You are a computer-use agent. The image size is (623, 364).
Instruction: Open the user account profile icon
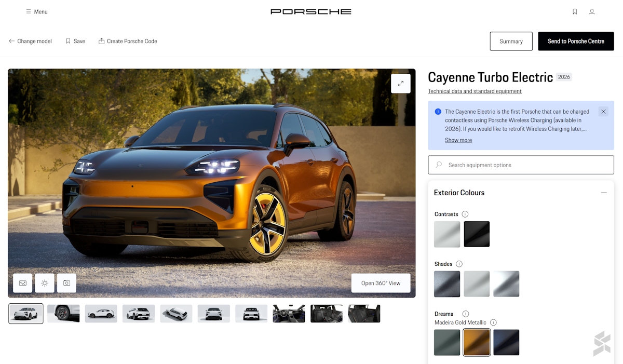[592, 11]
